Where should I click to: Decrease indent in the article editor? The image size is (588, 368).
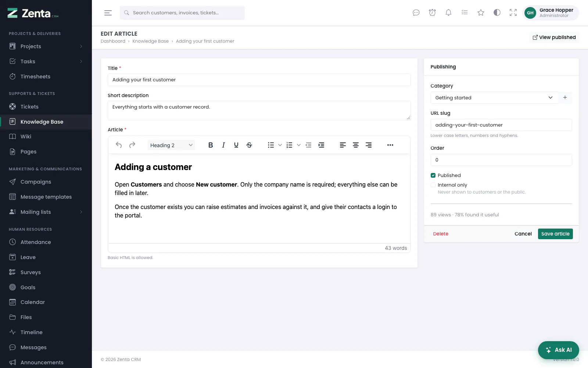tap(308, 145)
